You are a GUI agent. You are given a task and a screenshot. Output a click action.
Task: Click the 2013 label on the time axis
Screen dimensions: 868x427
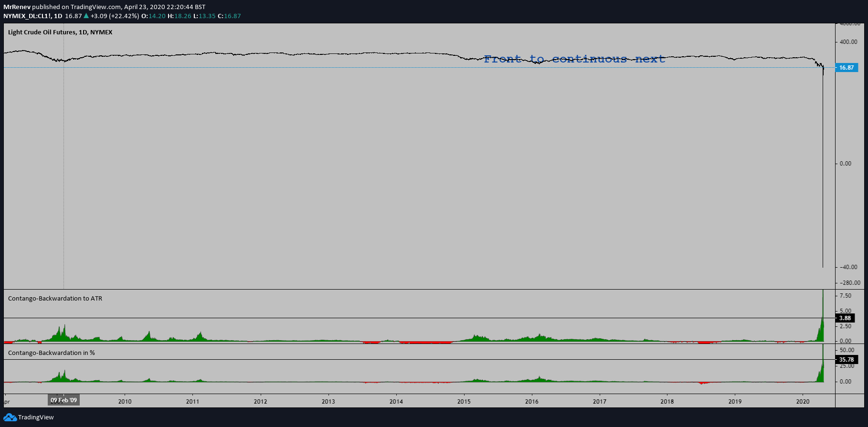click(x=328, y=402)
